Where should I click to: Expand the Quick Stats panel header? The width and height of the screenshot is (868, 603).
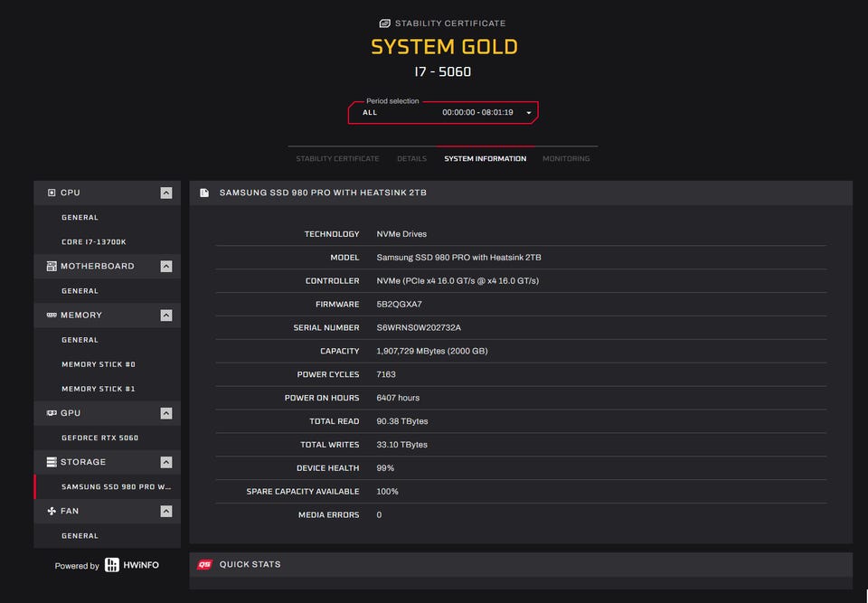(521, 564)
